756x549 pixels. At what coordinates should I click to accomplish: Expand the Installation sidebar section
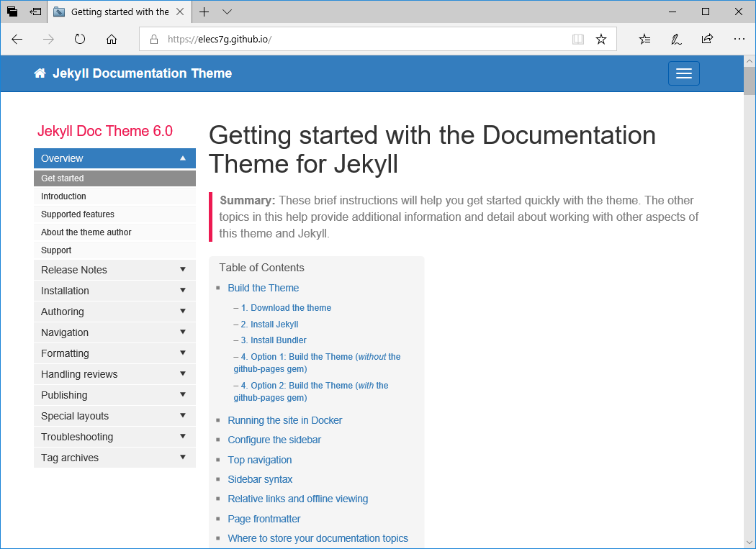click(114, 291)
